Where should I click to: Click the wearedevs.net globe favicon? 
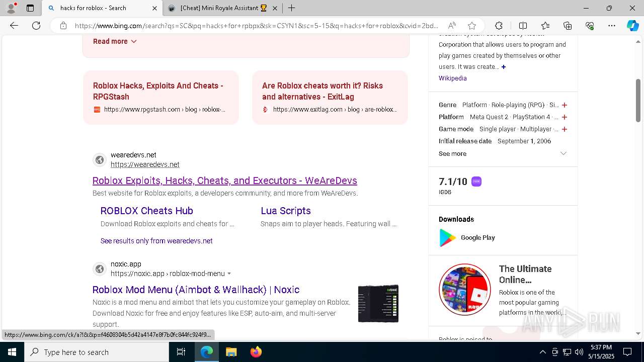pyautogui.click(x=100, y=160)
